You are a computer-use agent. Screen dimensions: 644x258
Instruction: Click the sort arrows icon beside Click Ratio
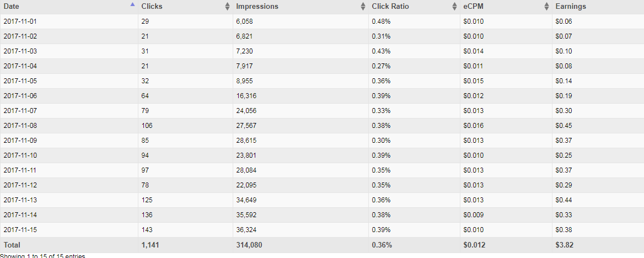point(454,7)
